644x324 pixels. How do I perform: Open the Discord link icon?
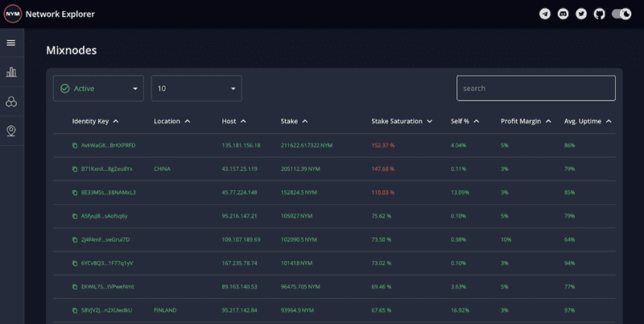coord(563,14)
